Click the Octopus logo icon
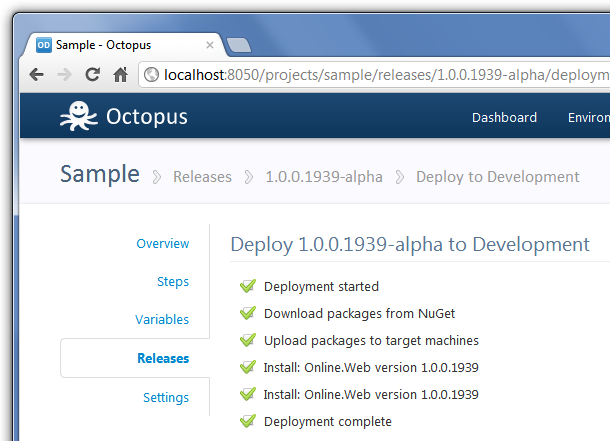Viewport: 610px width, 441px height. coord(78,116)
